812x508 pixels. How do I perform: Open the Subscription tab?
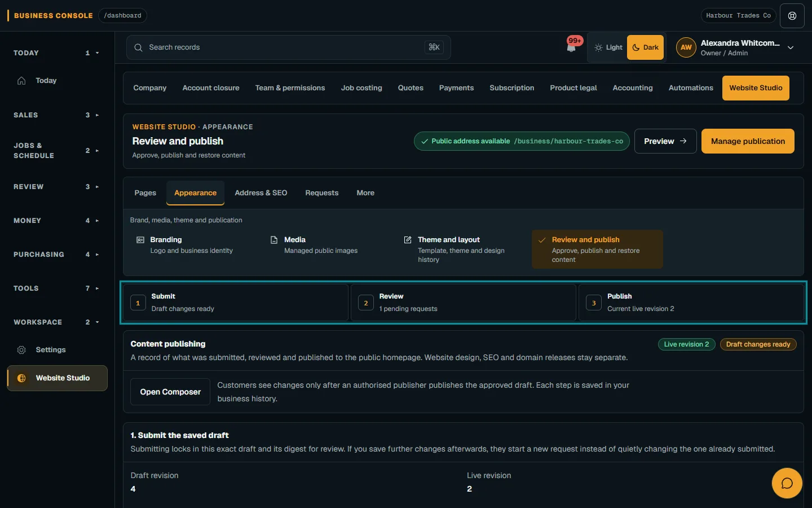click(x=512, y=88)
